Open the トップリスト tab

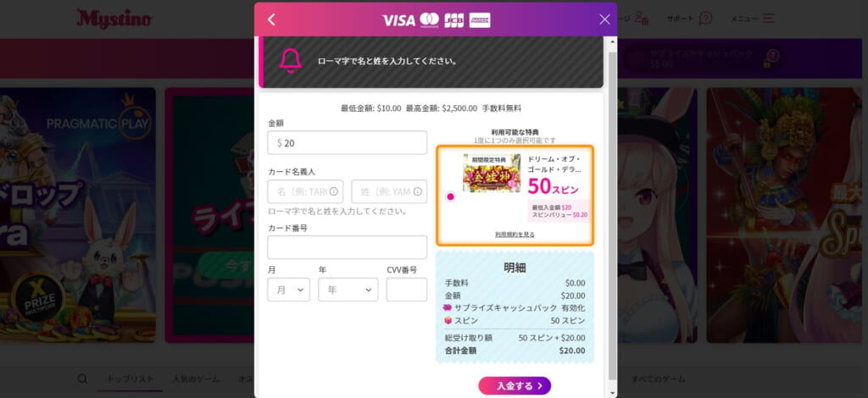(x=130, y=379)
